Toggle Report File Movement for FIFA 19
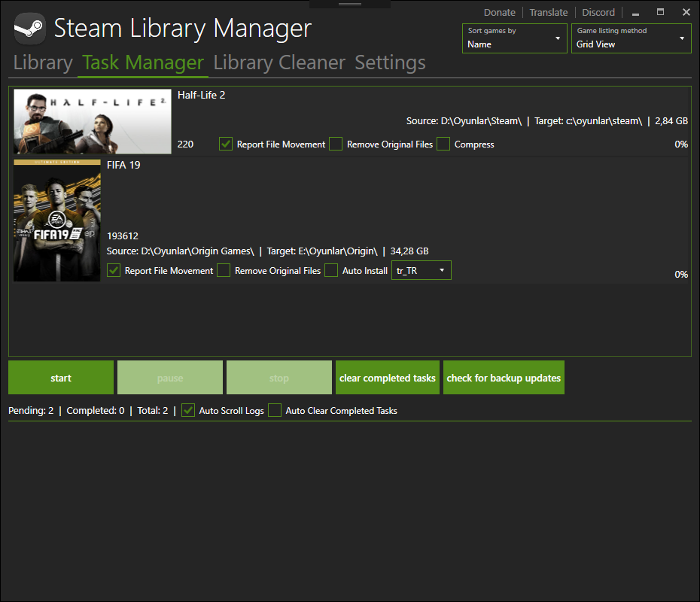The image size is (700, 602). coord(114,270)
